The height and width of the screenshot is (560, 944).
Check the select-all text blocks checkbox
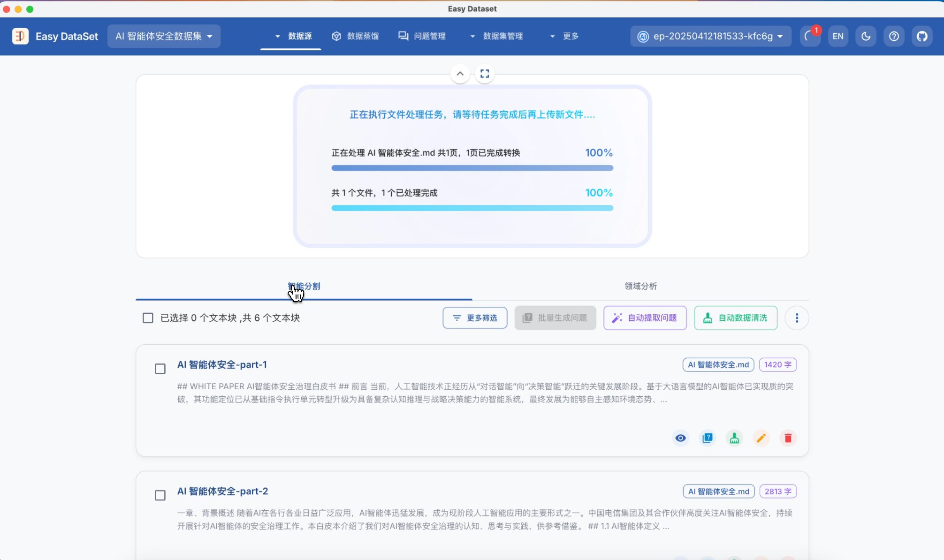pyautogui.click(x=148, y=318)
